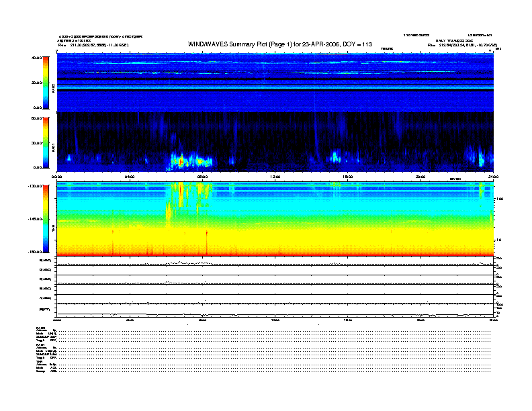Viewport: 532px width, 411px height.
Task: Click the -130.00 TNR scale label
Action: click(x=35, y=186)
